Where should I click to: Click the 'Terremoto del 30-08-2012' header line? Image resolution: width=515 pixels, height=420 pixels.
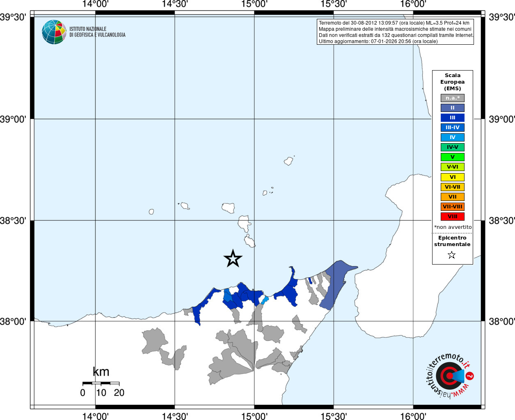[394, 23]
